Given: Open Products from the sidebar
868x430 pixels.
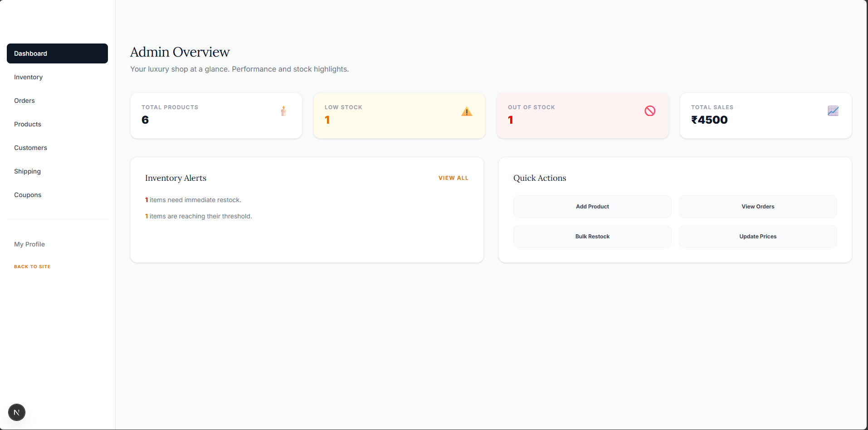Looking at the screenshot, I should pyautogui.click(x=57, y=124).
